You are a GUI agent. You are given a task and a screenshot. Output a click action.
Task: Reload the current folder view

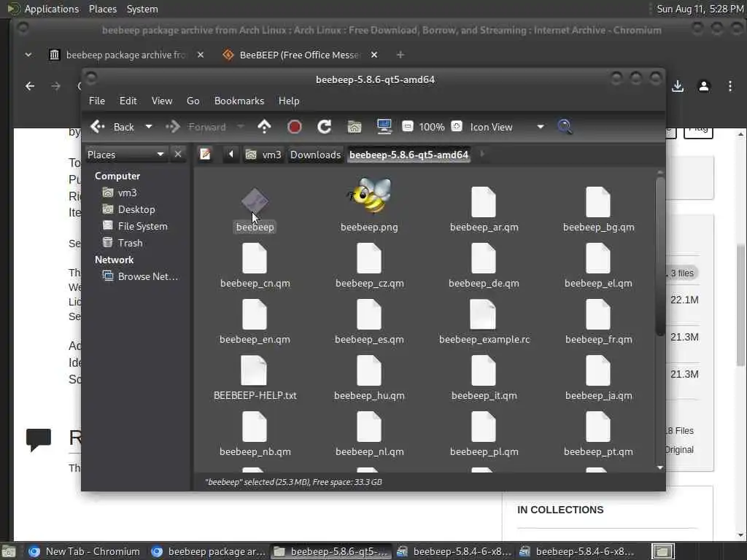pyautogui.click(x=325, y=127)
